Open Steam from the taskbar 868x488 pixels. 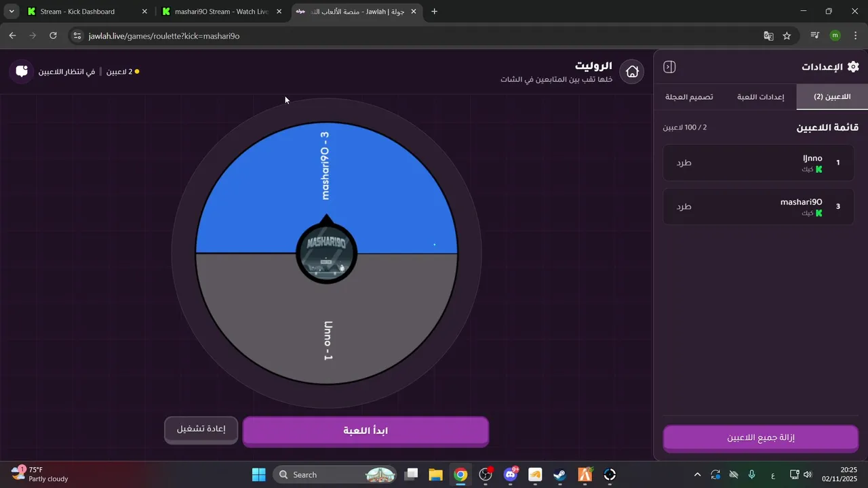pyautogui.click(x=560, y=474)
